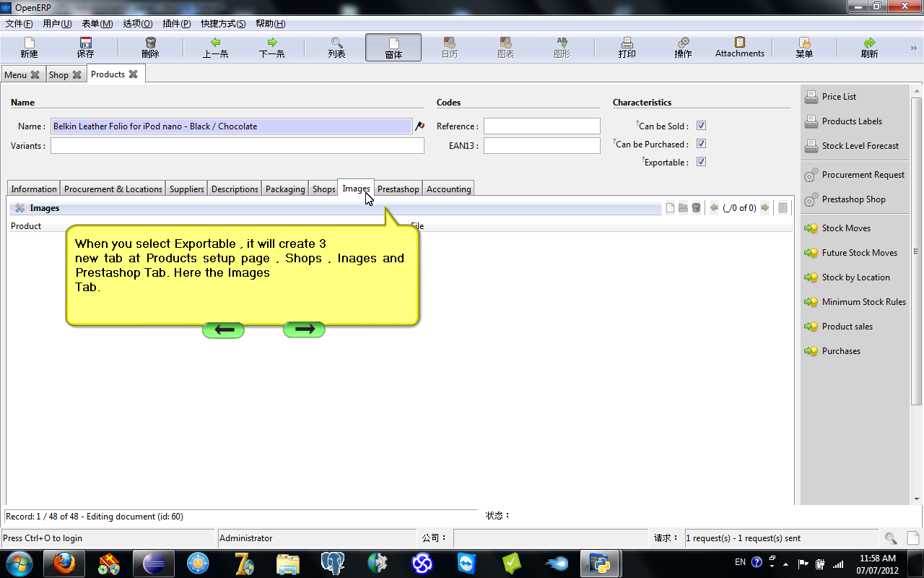Refresh the view with 刷新 button
This screenshot has height=578, width=924.
pyautogui.click(x=869, y=48)
